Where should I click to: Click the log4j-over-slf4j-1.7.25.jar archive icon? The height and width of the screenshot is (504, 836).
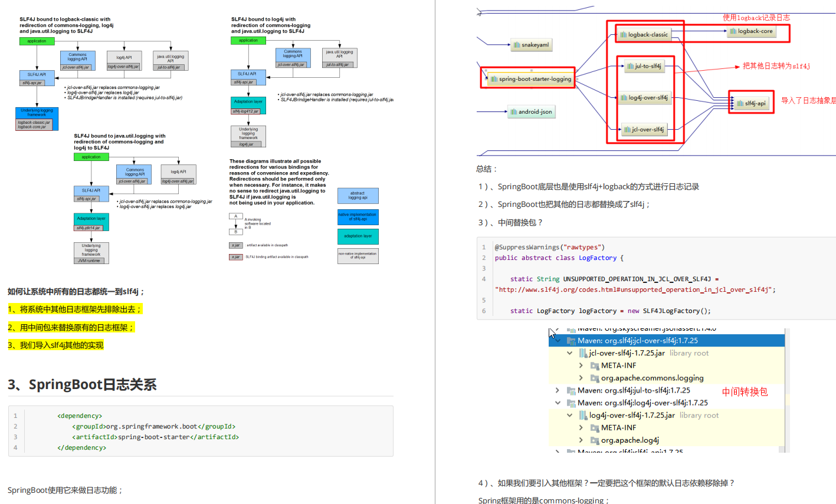[583, 415]
